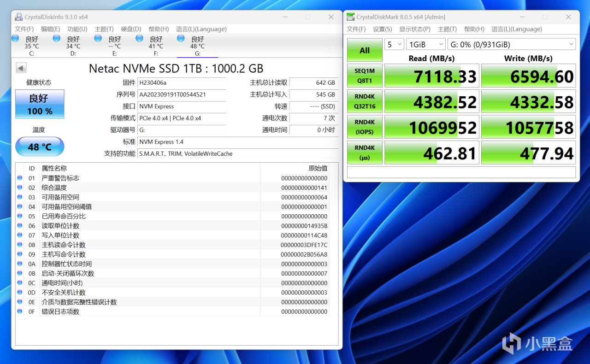
Task: Click the comment box below benchmark results
Action: [461, 172]
